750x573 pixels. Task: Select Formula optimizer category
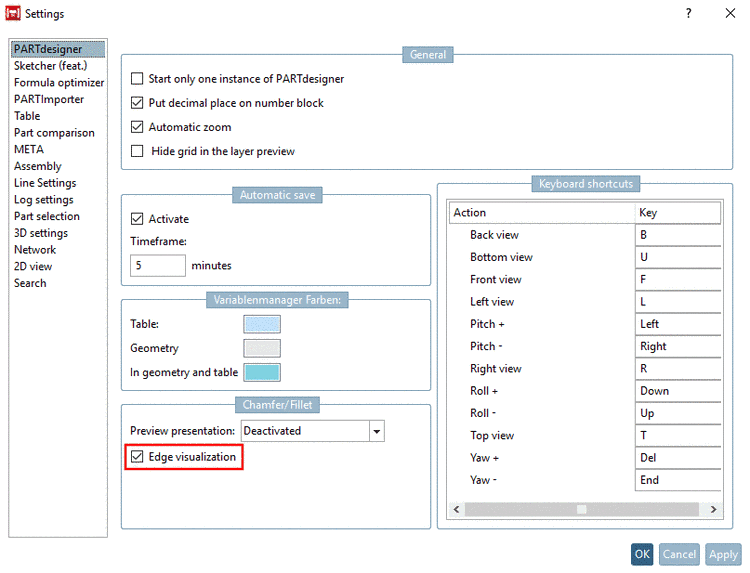pos(58,82)
